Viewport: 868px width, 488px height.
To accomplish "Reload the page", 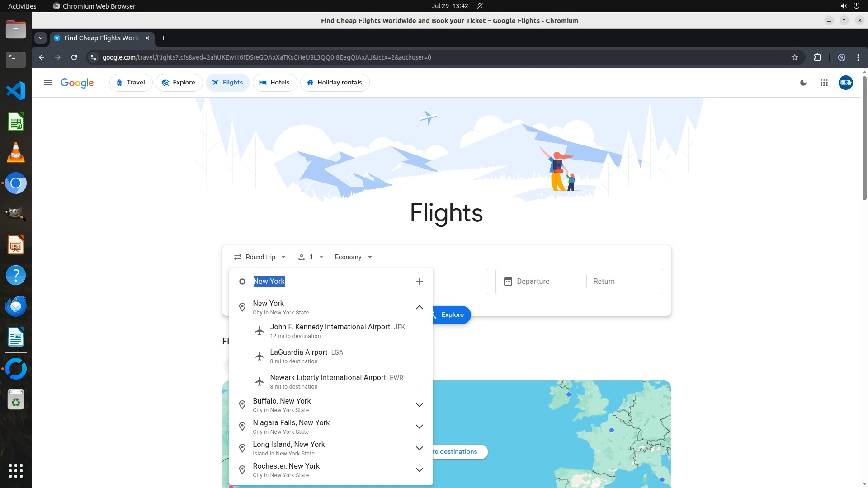I will 74,57.
